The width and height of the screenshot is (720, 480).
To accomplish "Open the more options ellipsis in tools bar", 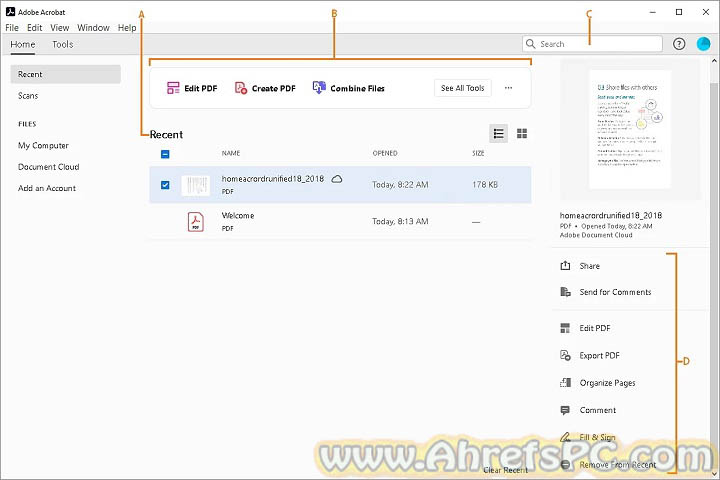I will 508,88.
